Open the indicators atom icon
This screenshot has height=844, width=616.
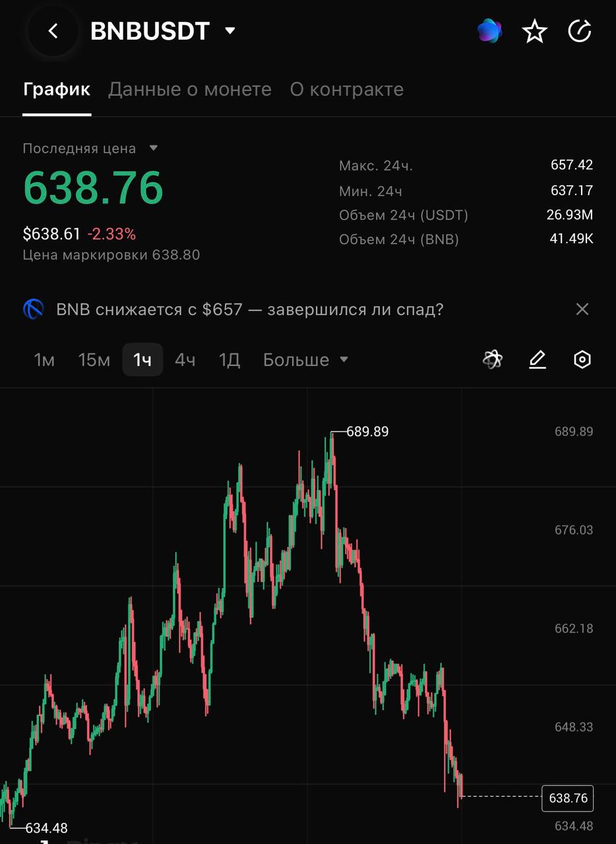[493, 360]
